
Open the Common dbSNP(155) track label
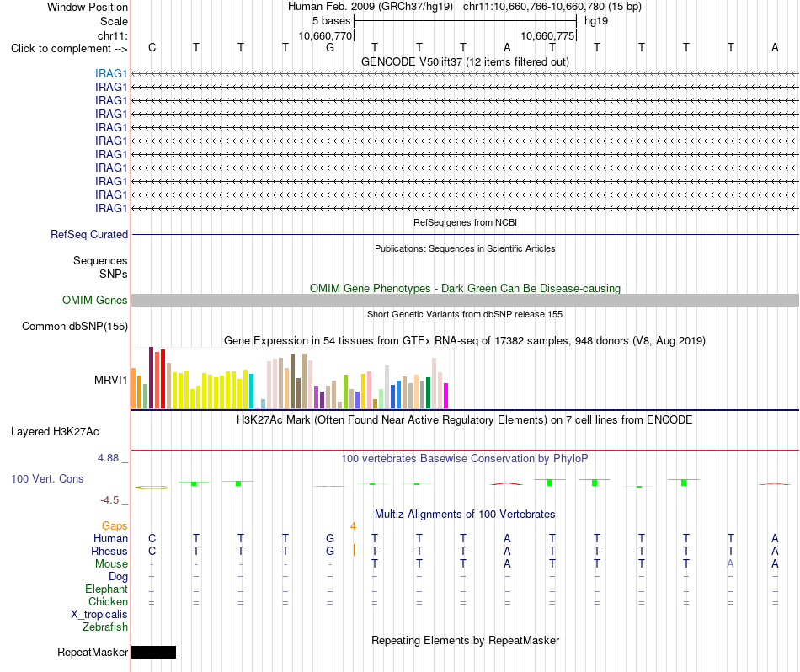pos(74,327)
